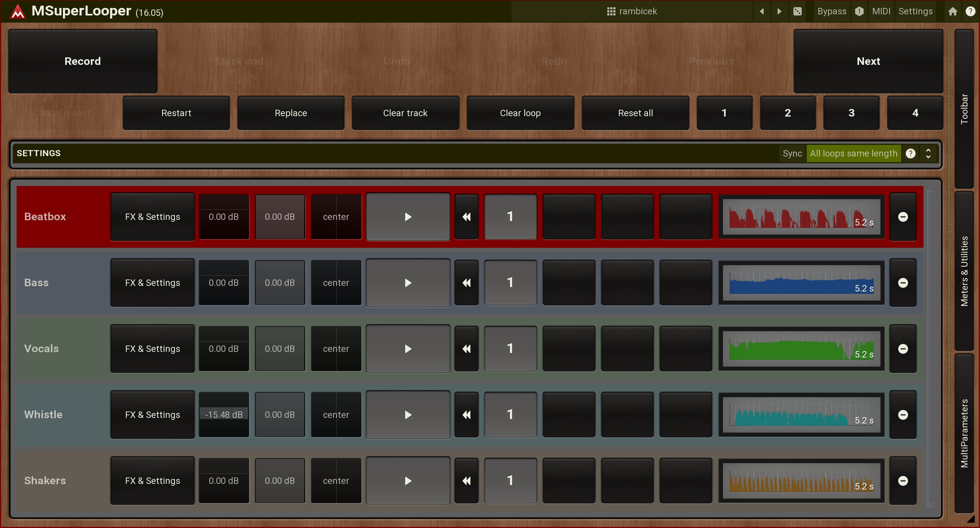Switch to loop number 1 button

(x=724, y=113)
